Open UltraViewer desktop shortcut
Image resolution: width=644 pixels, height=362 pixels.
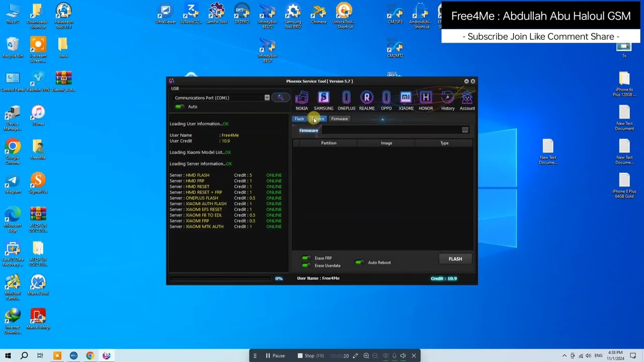pyautogui.click(x=166, y=15)
